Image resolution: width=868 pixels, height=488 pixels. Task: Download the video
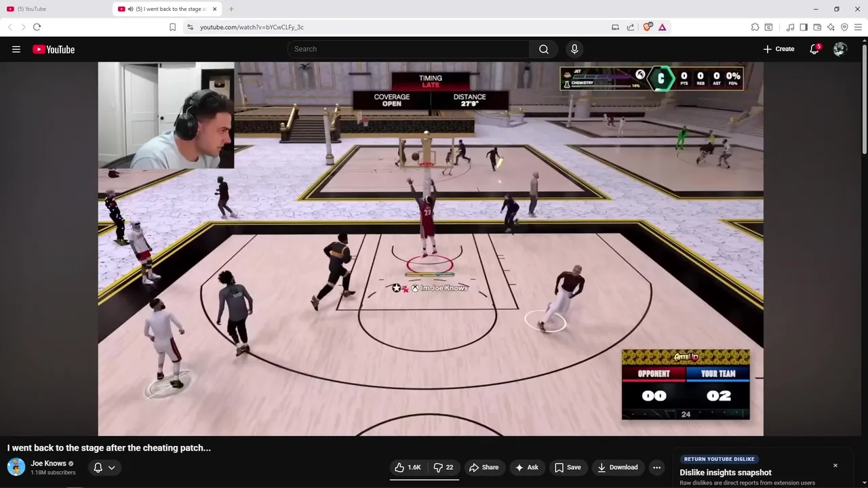(618, 467)
